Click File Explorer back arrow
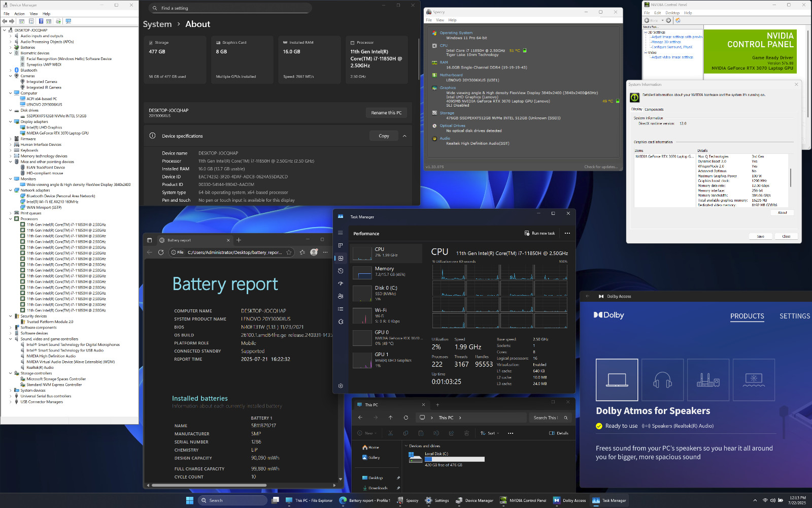812x508 pixels. (x=360, y=418)
